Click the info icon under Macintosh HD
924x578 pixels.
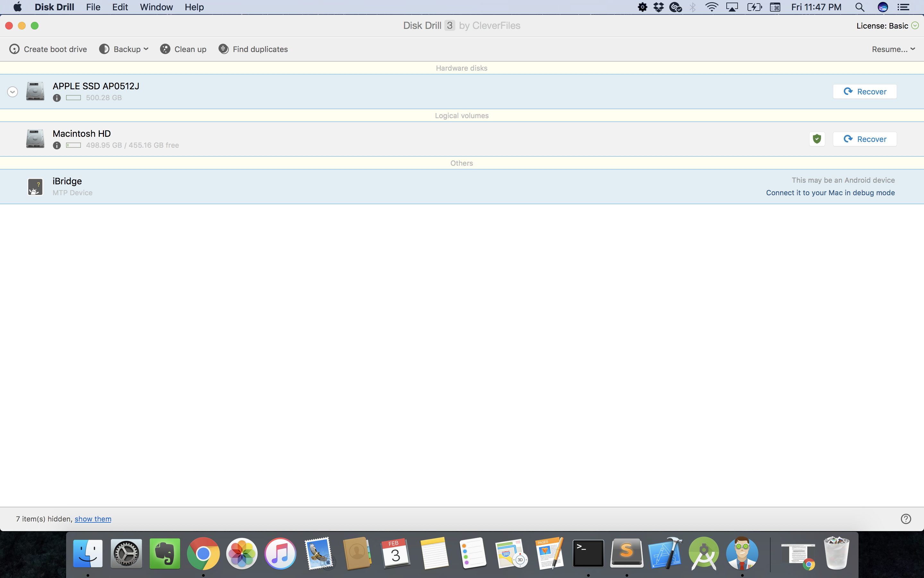coord(56,145)
